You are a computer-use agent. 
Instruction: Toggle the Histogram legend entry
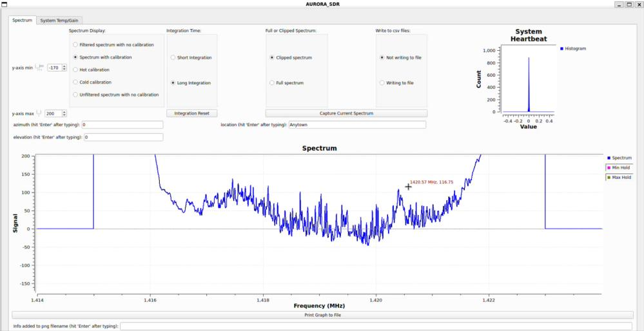573,48
